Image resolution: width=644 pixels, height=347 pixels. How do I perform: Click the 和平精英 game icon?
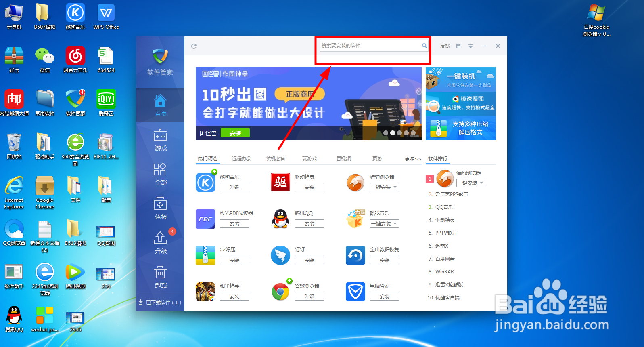coord(205,291)
